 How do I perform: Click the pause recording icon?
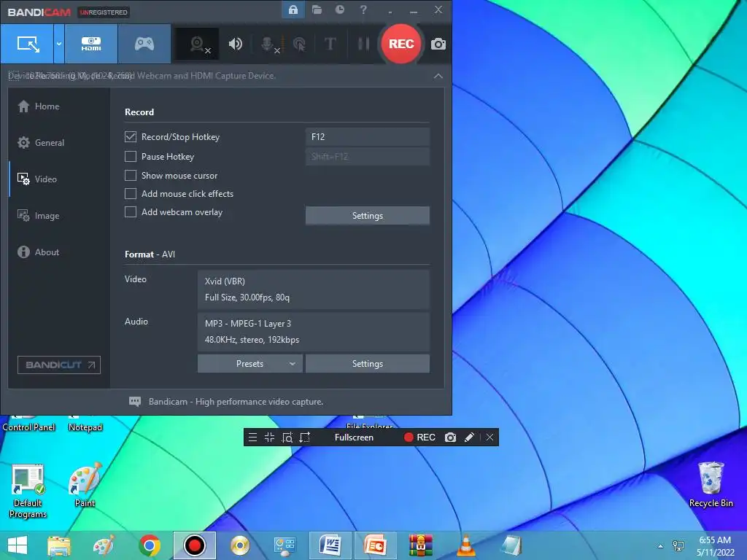point(363,44)
